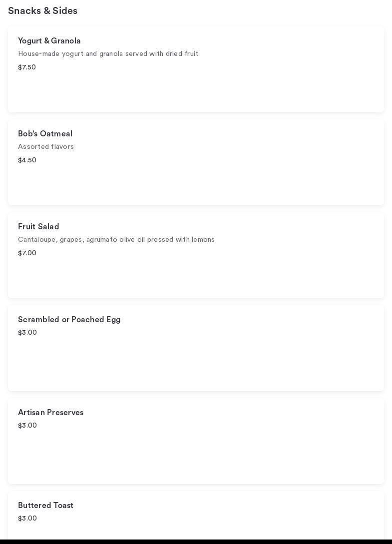Click the $4.50 price for Bob's Oatmeal
Screen dimensions: 392x544
27,160
